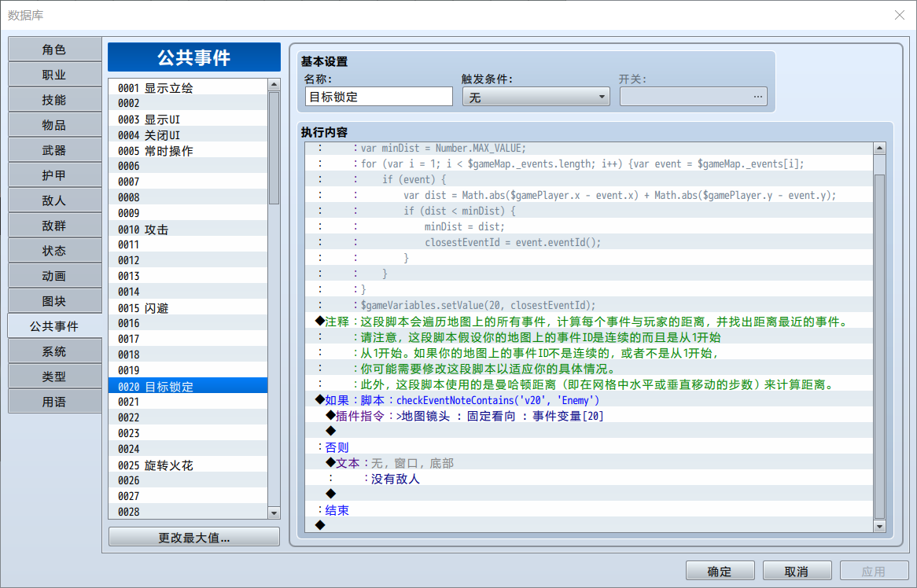Viewport: 917px width, 588px height.
Task: Select the last empty diamond command line
Action: point(589,525)
